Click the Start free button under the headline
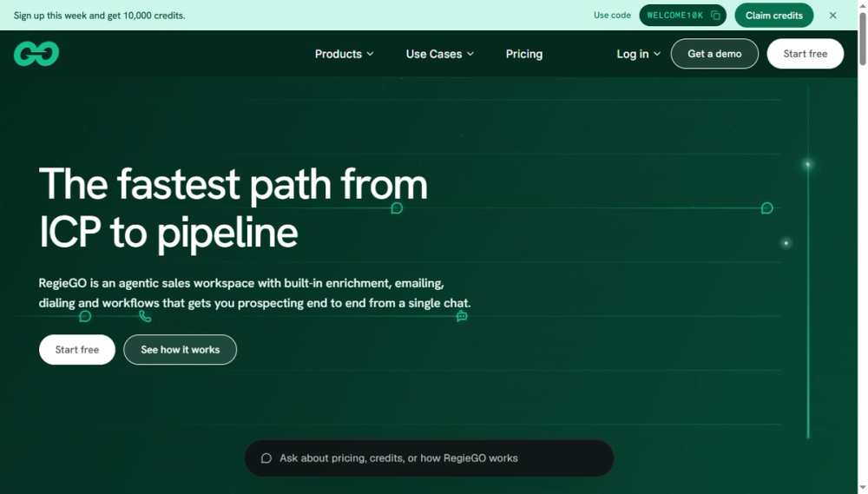Screen dimensions: 868x494 (77, 350)
